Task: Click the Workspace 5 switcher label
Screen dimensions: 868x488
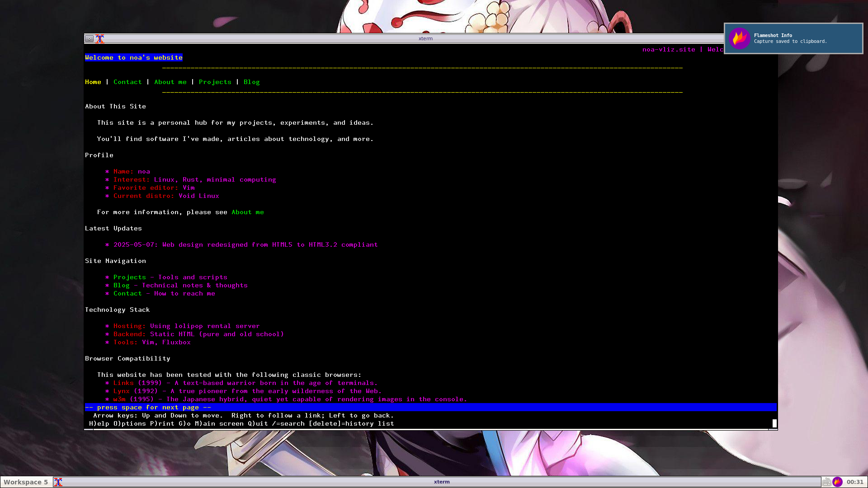Action: [25, 482]
